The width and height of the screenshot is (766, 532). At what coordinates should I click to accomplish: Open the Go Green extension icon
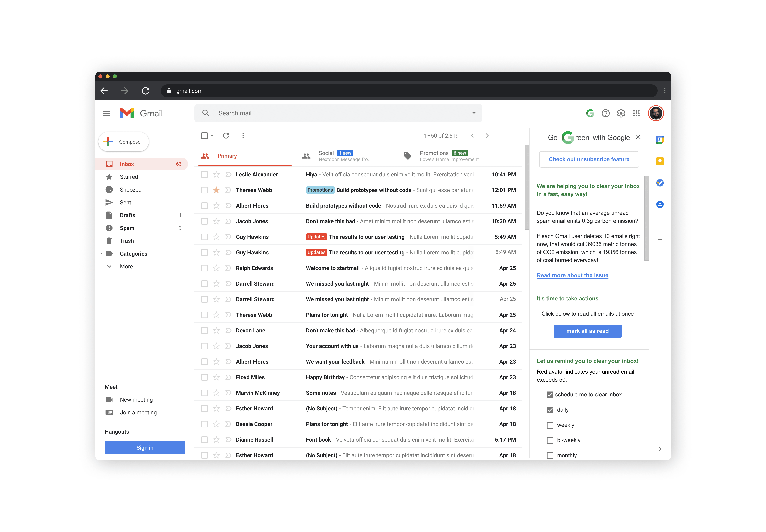click(590, 113)
